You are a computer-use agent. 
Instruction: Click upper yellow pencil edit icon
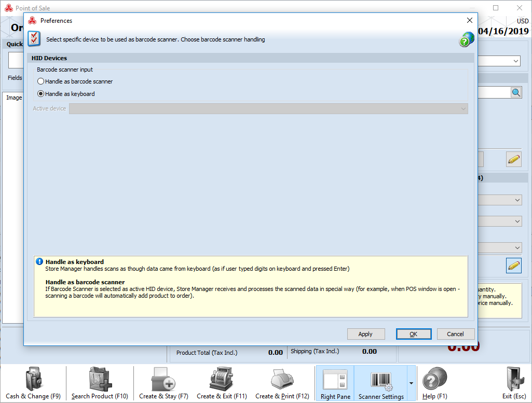pyautogui.click(x=514, y=159)
